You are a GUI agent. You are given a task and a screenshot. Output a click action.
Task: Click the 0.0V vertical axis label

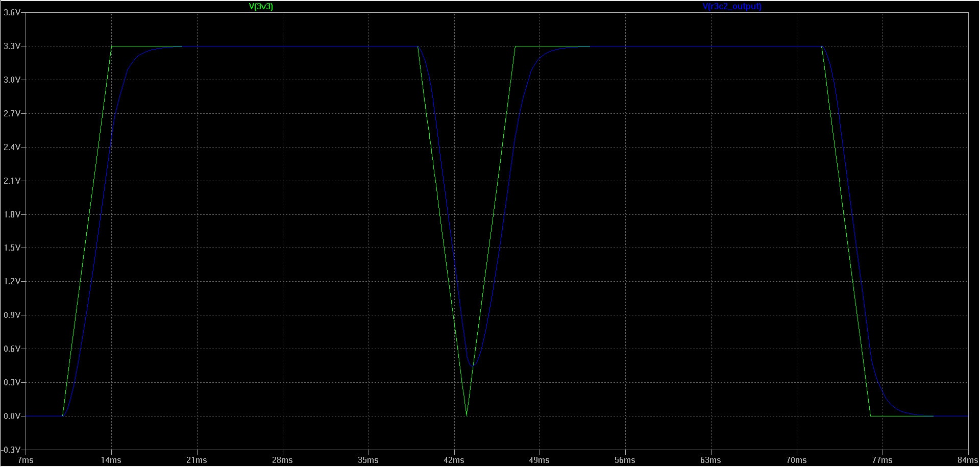(12, 416)
